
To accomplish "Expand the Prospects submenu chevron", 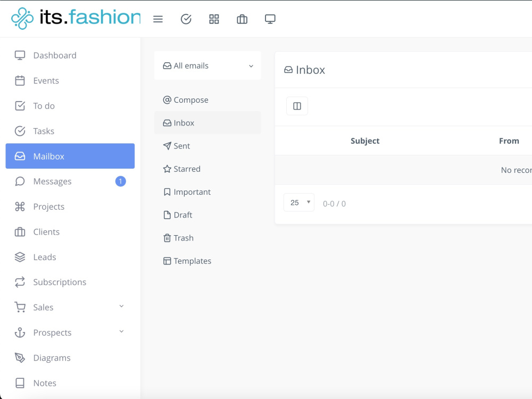I will click(x=121, y=331).
